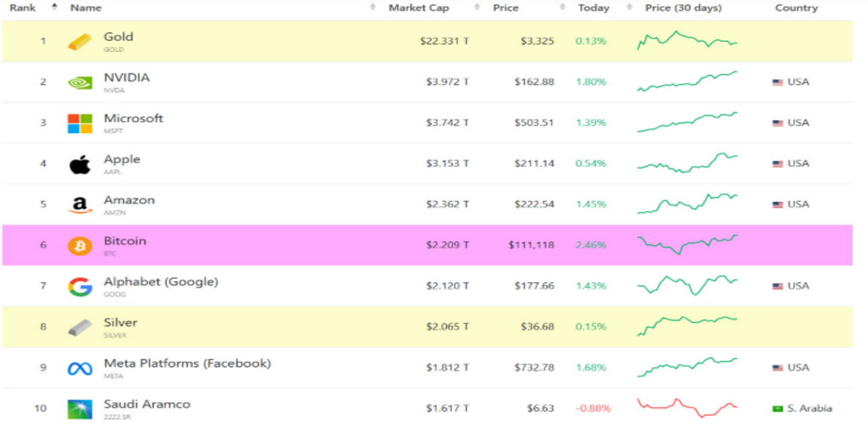Click Apple price $211.14

[535, 163]
